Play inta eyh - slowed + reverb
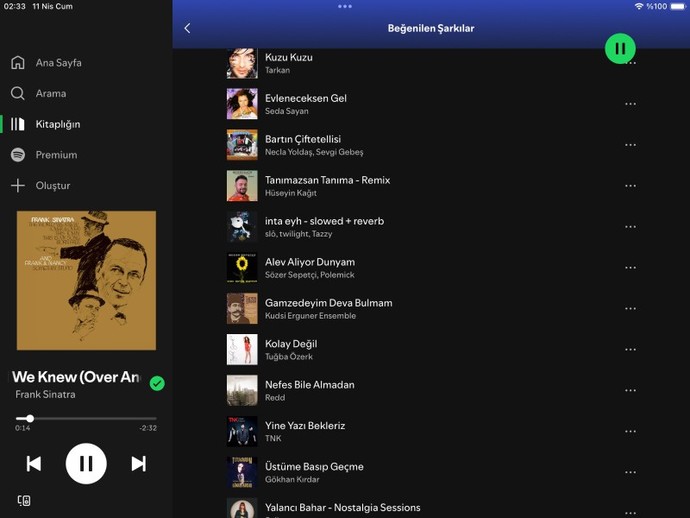Screen dimensions: 690x518 (x=431, y=227)
